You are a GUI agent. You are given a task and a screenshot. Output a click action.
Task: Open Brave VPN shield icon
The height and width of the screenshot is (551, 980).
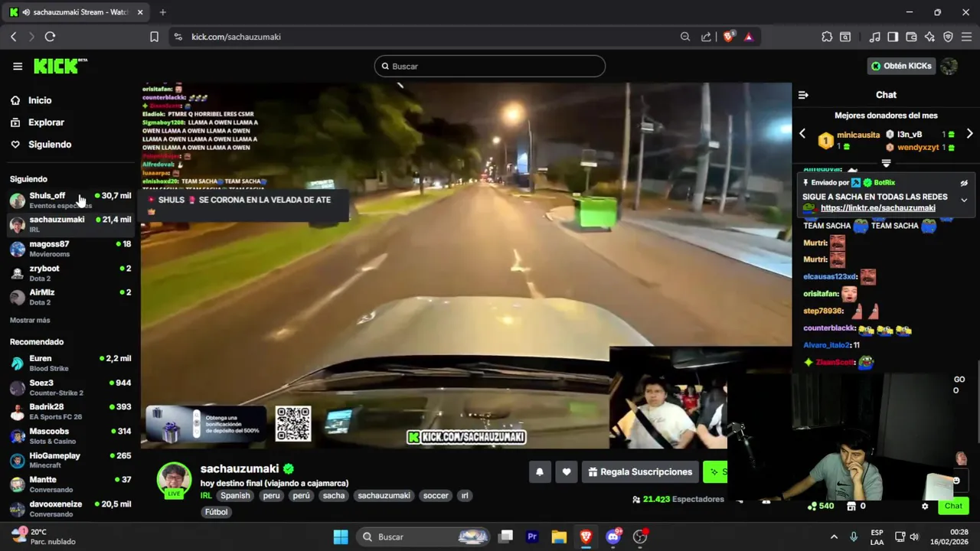pos(948,37)
